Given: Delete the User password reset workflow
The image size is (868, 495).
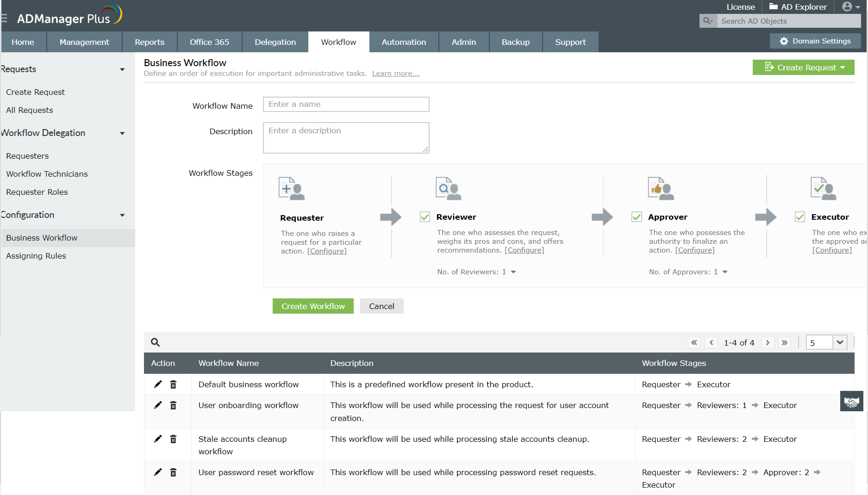Looking at the screenshot, I should pyautogui.click(x=173, y=472).
